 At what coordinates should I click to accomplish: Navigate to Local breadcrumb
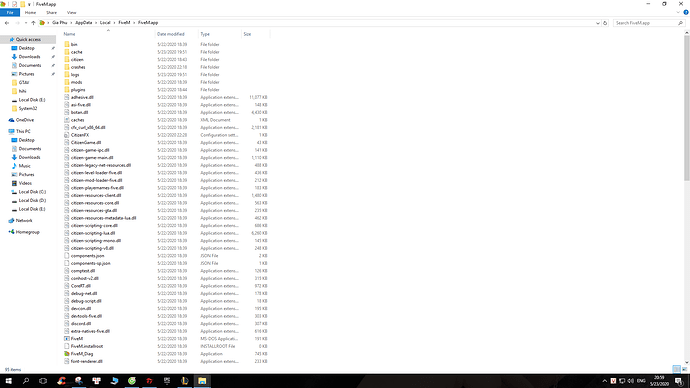point(105,23)
